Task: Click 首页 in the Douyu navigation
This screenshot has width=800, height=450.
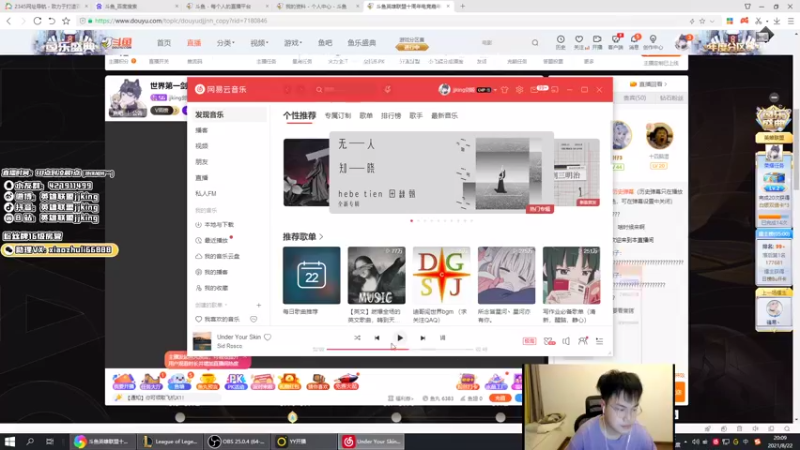Action: (164, 43)
